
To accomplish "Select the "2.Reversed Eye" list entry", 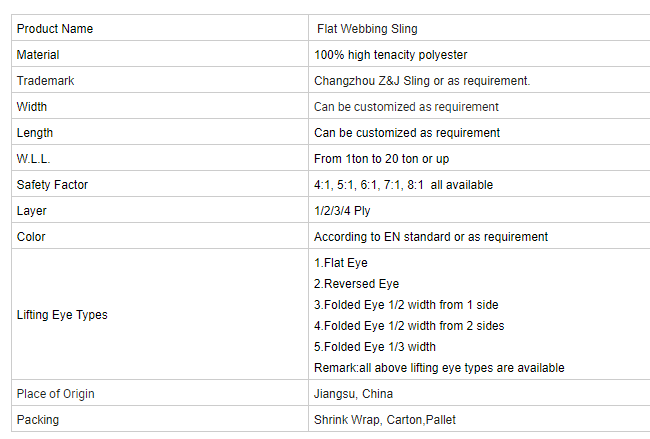I will click(x=356, y=284).
